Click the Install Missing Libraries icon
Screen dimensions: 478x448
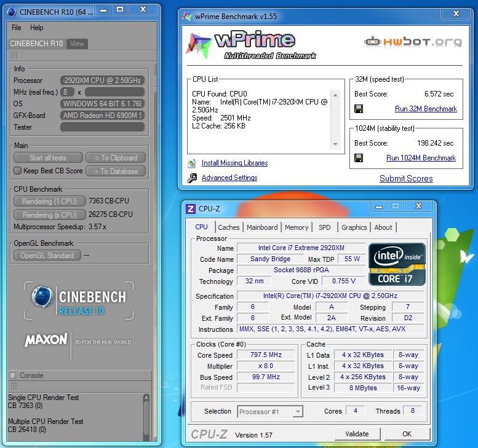click(x=192, y=163)
